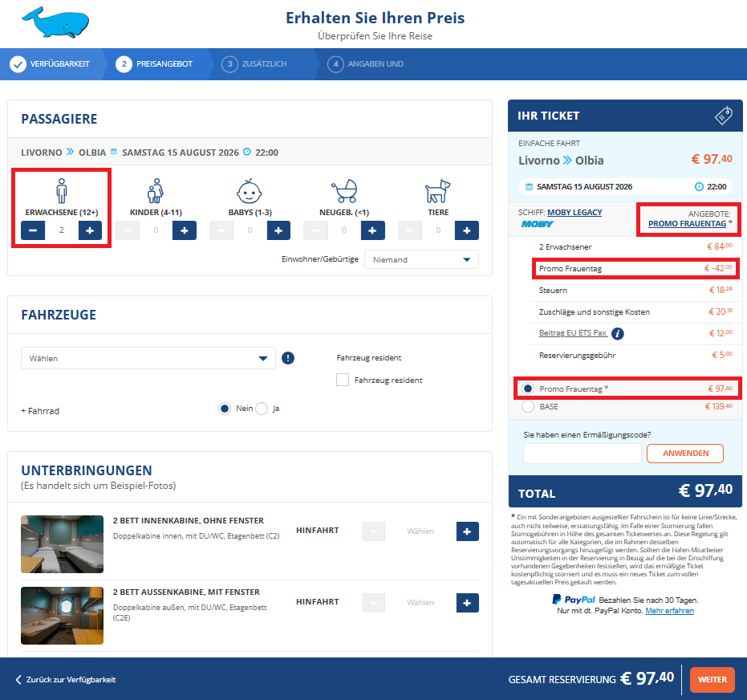The height and width of the screenshot is (700, 747).
Task: Open the Mehr erfahren PayPal link
Action: click(669, 611)
